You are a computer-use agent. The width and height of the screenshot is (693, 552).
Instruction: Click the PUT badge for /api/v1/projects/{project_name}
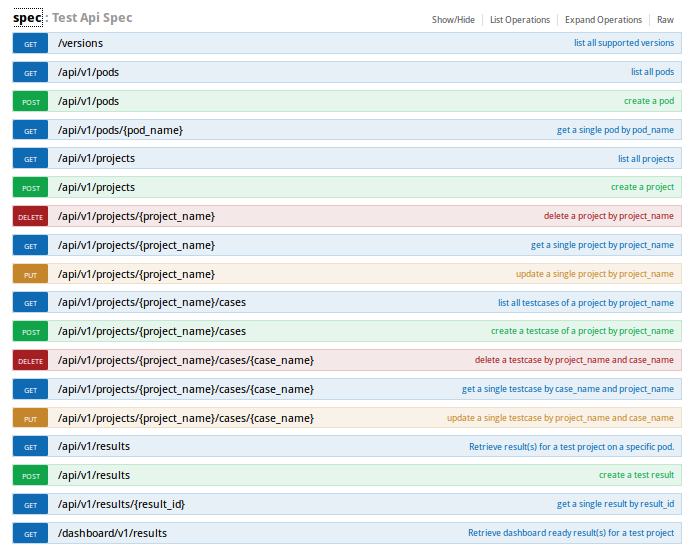(30, 274)
